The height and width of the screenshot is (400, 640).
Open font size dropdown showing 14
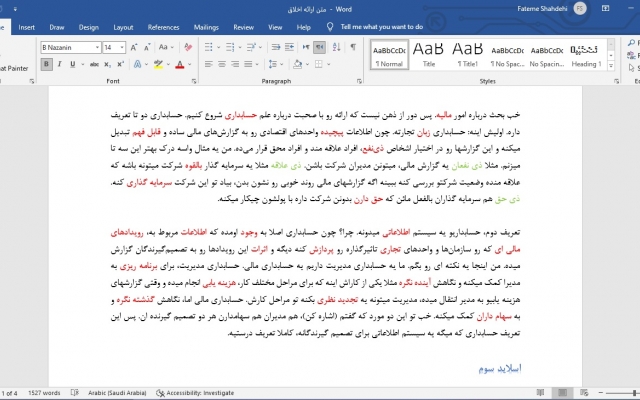122,48
